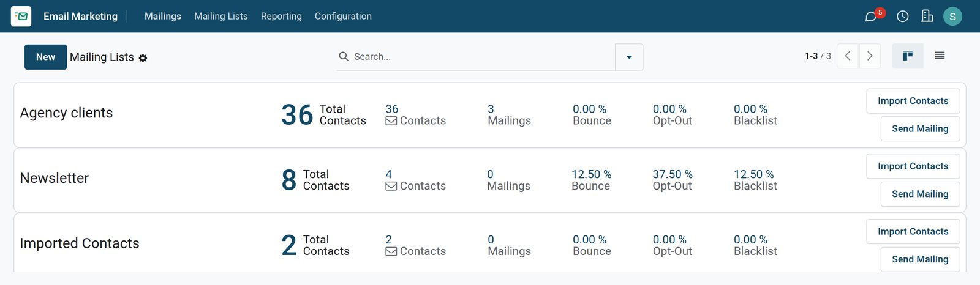Screen dimensions: 980x285
Task: Click envelope icon in Imported Contacts row
Action: tap(391, 251)
